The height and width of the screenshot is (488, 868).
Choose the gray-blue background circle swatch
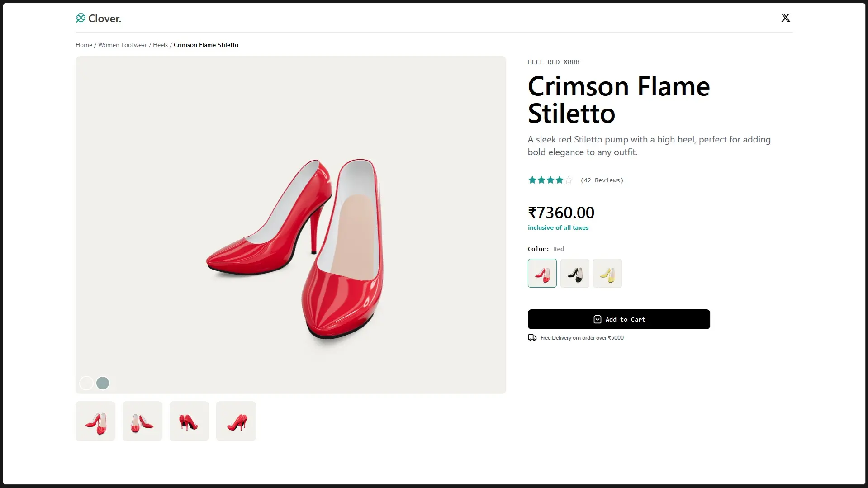click(103, 383)
